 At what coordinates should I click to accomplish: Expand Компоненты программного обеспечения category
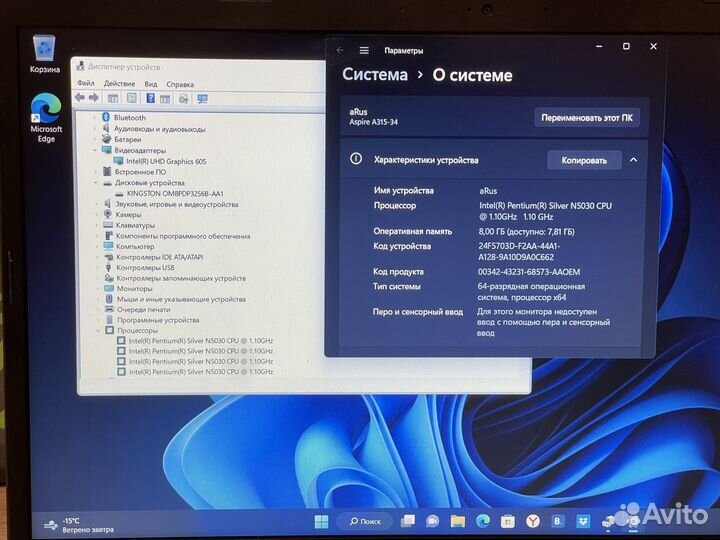pyautogui.click(x=97, y=236)
